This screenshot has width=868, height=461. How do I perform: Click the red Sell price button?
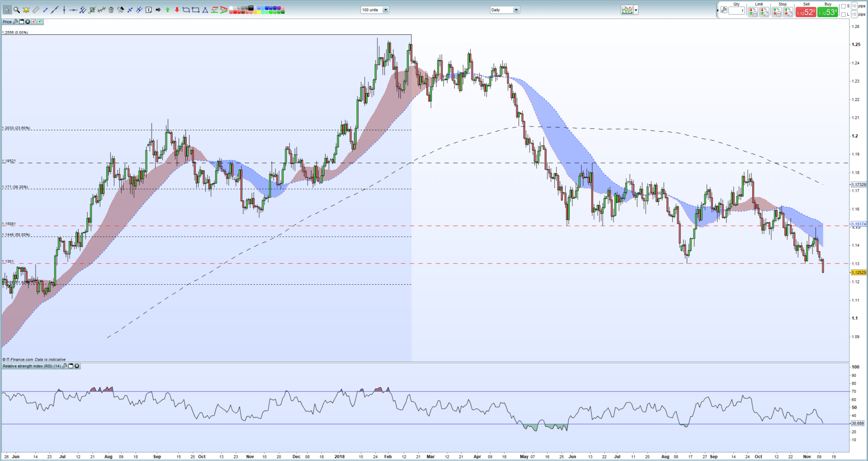pos(806,12)
